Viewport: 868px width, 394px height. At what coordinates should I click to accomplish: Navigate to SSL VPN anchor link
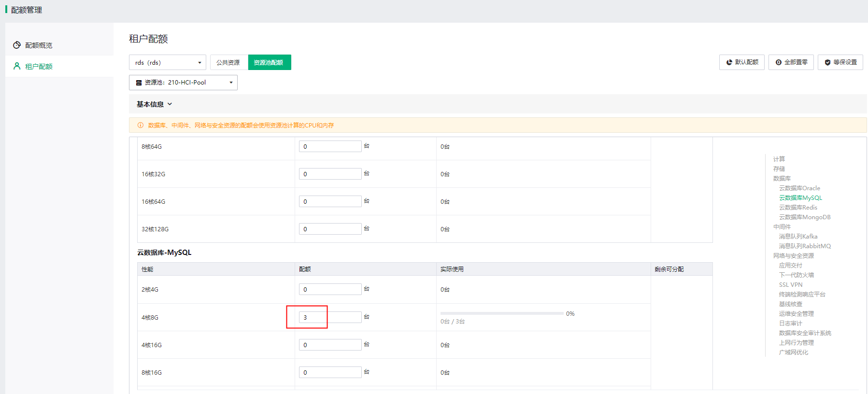(x=790, y=285)
